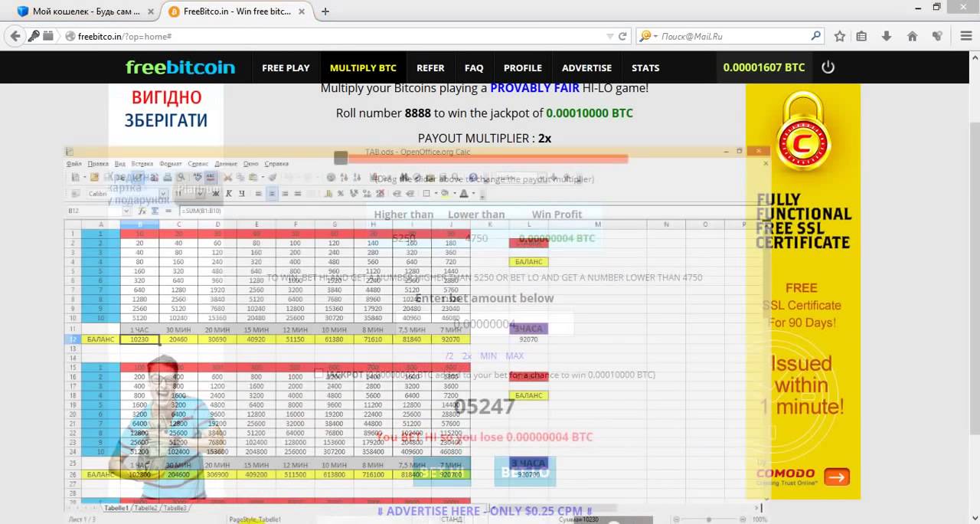The image size is (980, 524).
Task: Select Calc cell B12 with value 10230
Action: pyautogui.click(x=139, y=339)
